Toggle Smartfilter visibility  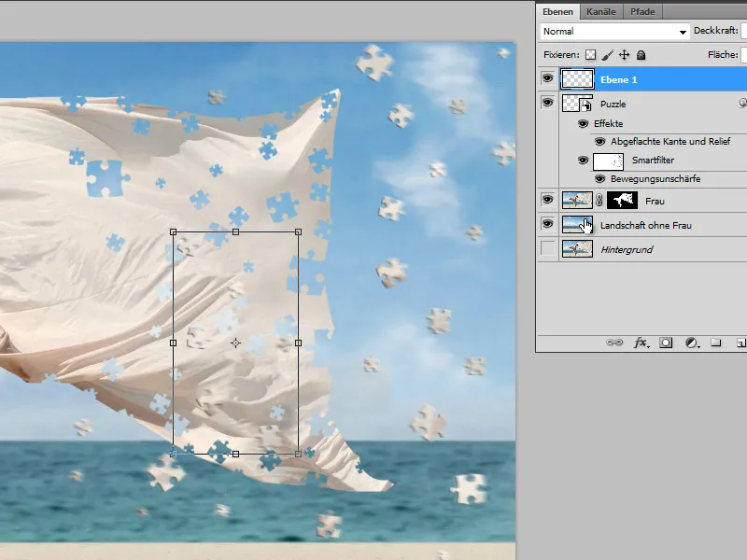click(x=583, y=160)
